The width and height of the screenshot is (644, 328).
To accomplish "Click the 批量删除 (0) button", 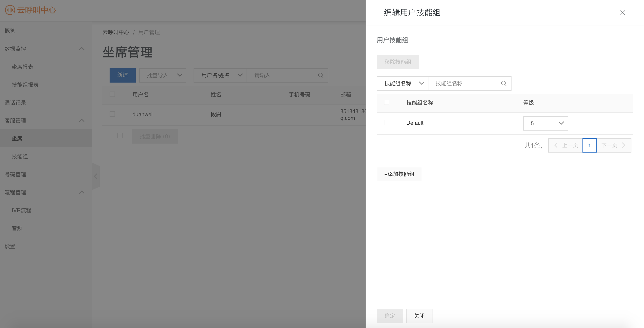I will [x=155, y=136].
